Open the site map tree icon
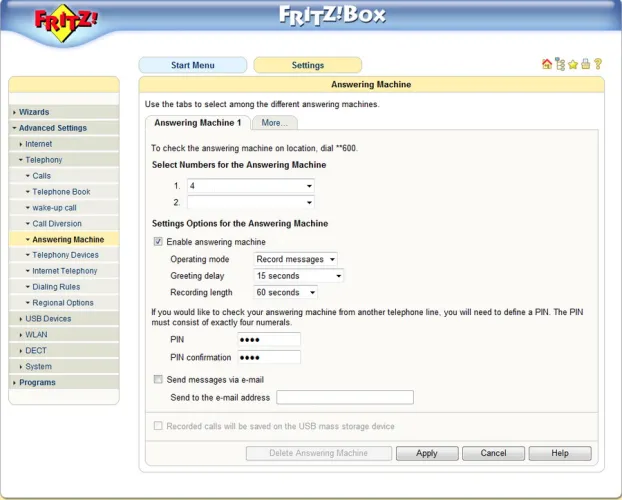This screenshot has width=622, height=500. tap(560, 64)
